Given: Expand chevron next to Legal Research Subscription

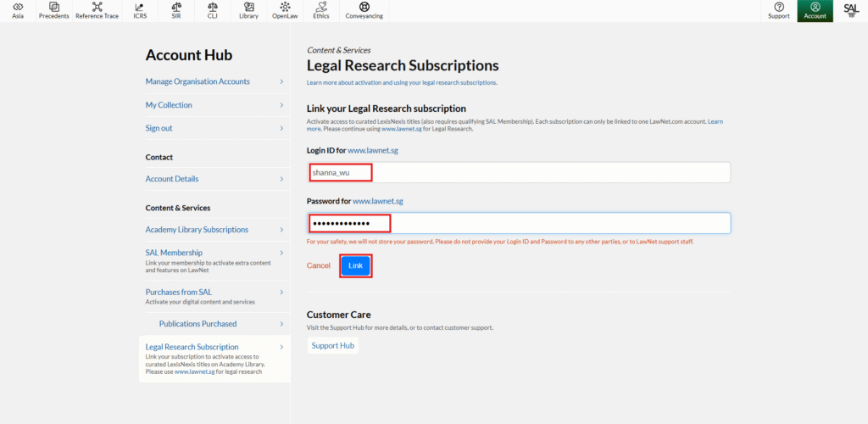Looking at the screenshot, I should (x=281, y=347).
